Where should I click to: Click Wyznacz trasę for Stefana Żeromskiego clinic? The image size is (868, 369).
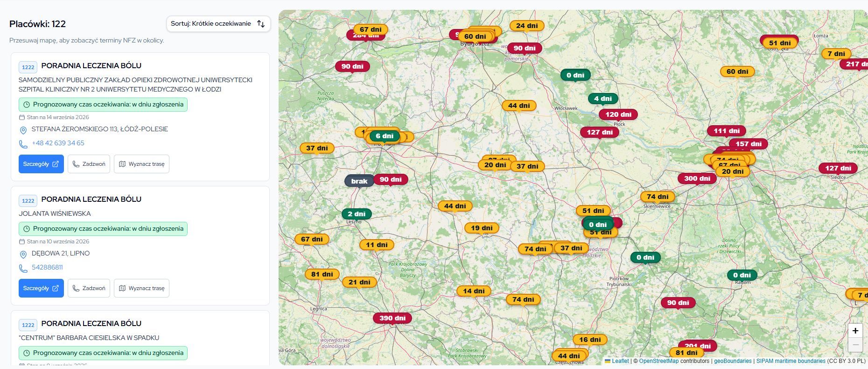(x=141, y=164)
